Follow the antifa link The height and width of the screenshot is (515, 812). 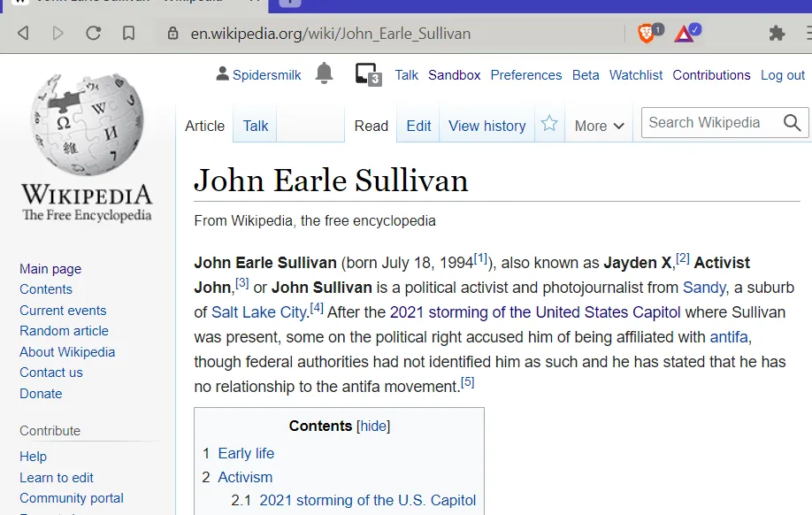coord(729,337)
